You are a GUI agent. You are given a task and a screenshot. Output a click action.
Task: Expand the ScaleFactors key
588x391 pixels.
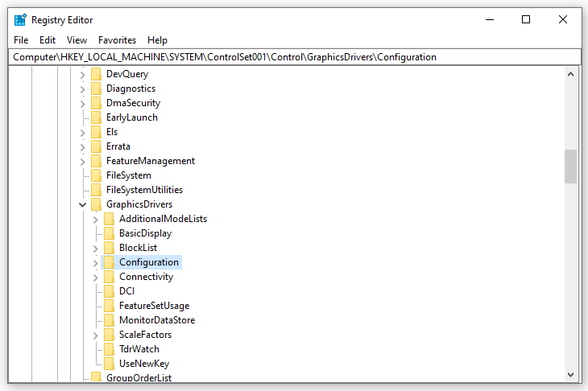tap(96, 335)
